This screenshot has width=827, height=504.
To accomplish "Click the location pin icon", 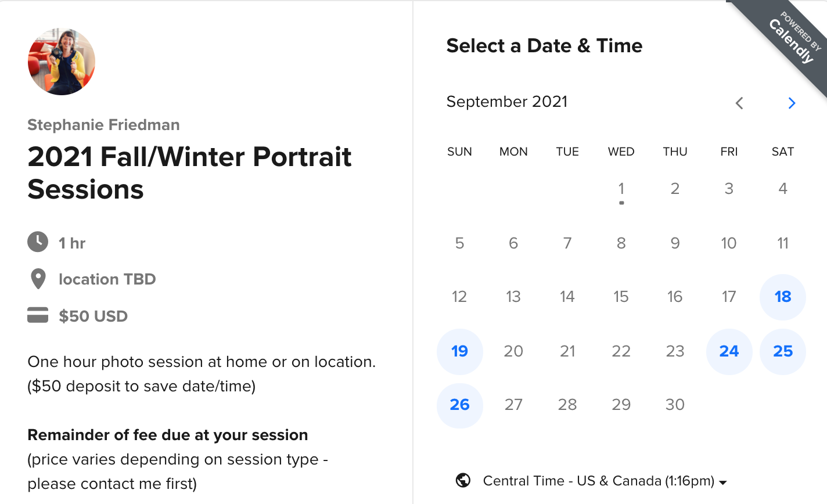I will (x=38, y=279).
